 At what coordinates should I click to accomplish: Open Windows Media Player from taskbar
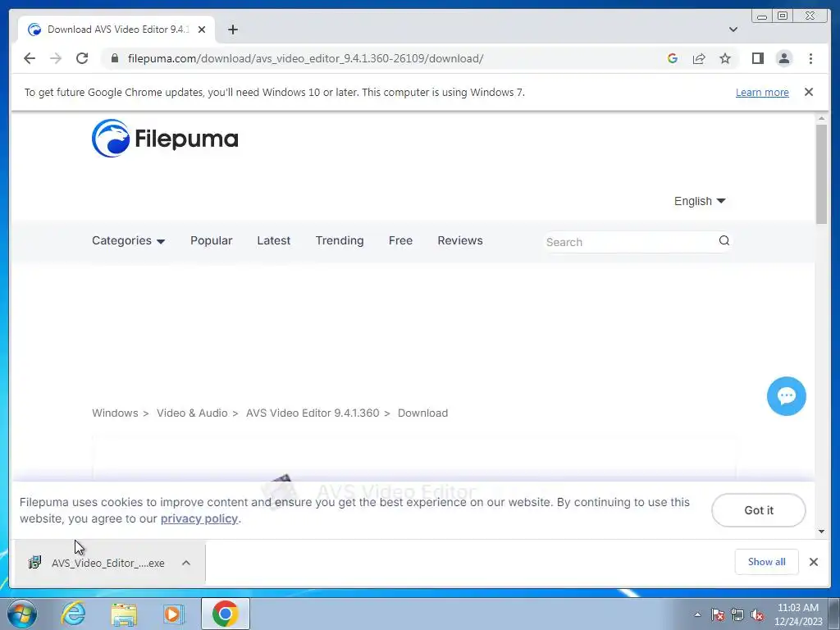click(173, 614)
